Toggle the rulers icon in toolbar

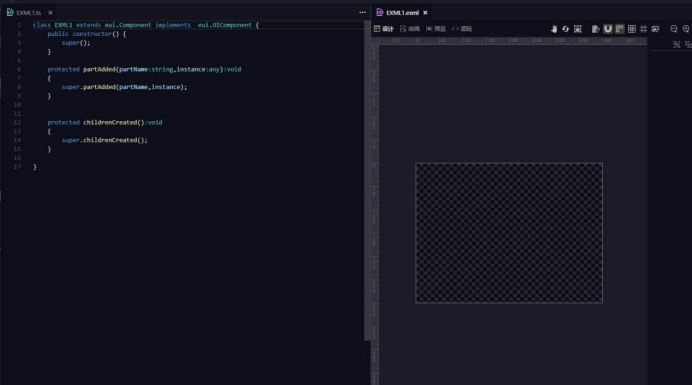[x=620, y=29]
